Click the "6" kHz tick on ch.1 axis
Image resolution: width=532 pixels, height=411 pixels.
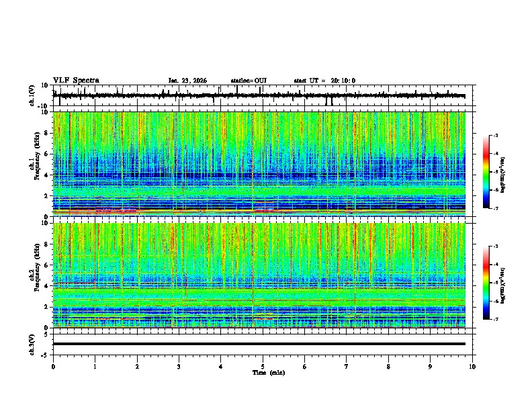click(x=47, y=154)
